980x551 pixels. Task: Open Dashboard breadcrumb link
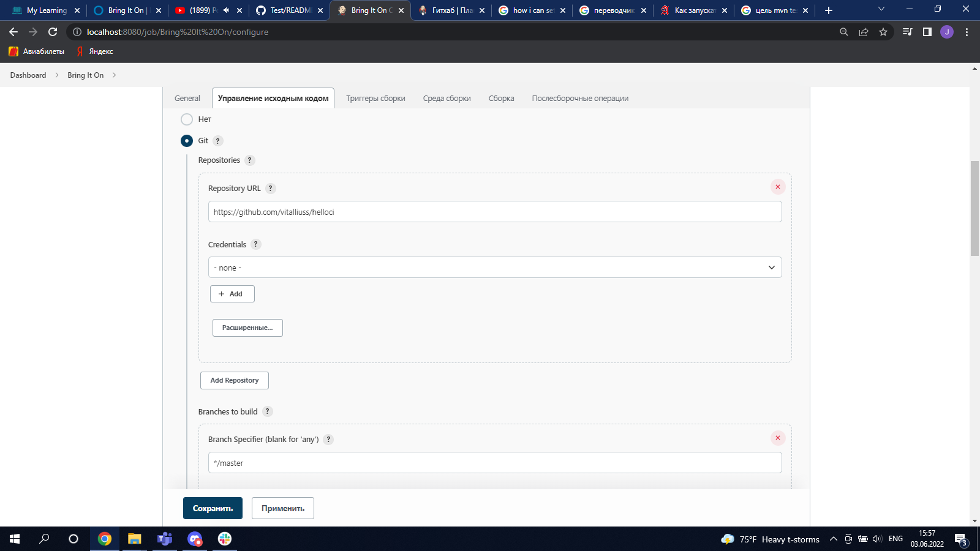pos(28,75)
